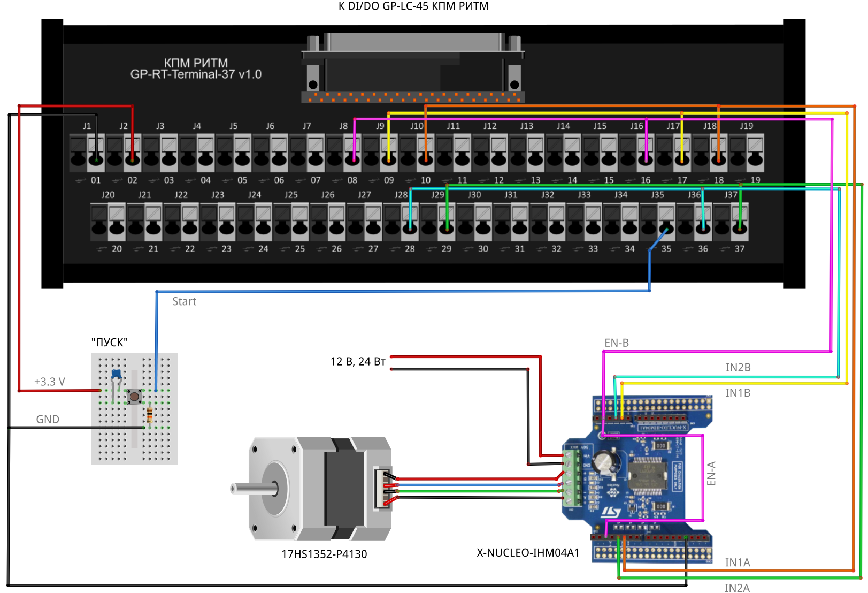The width and height of the screenshot is (868, 593).
Task: Select the "IN2A" signal label
Action: pyautogui.click(x=736, y=588)
